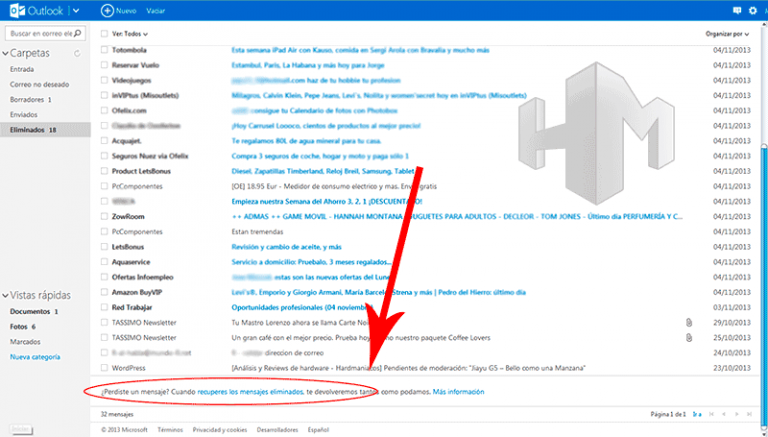Click the Nuevo plus icon
This screenshot has width=768, height=437.
[107, 10]
